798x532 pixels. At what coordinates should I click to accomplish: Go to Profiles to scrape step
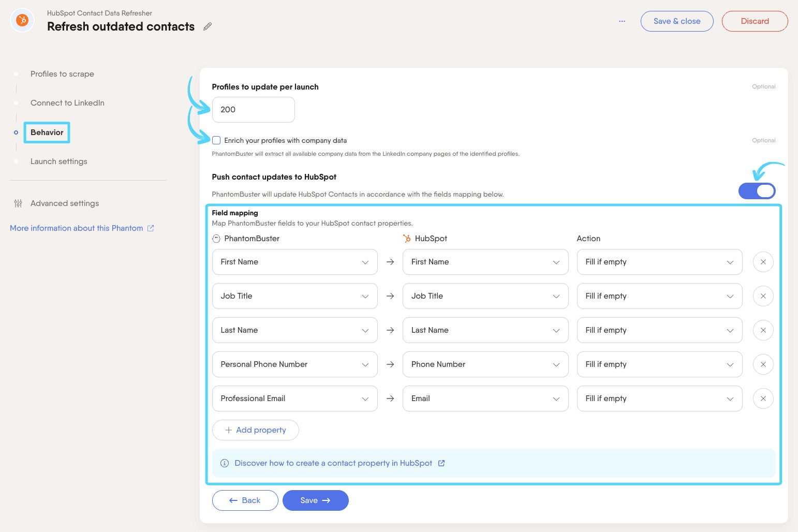(x=62, y=74)
